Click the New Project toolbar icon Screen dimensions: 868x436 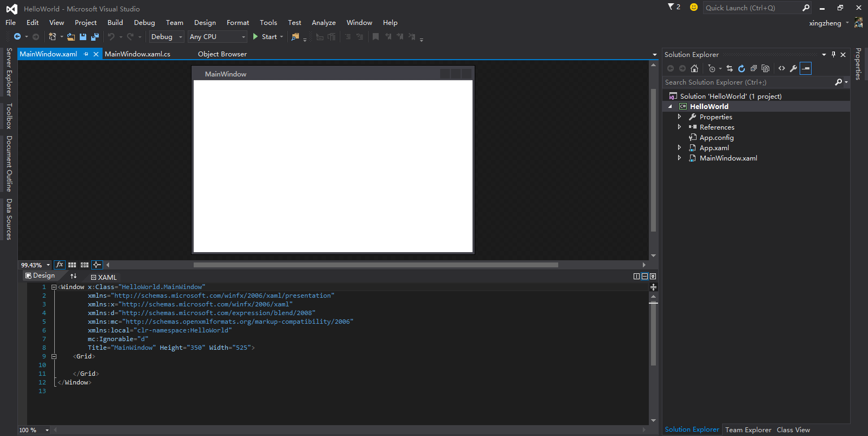tap(53, 36)
